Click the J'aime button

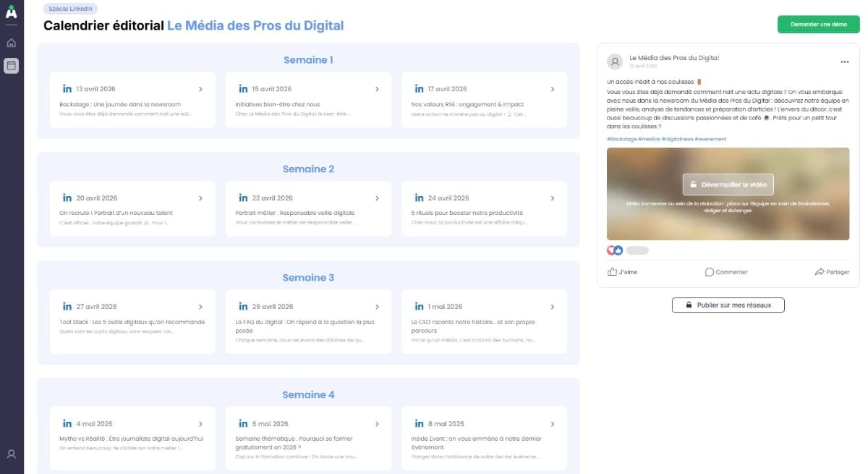(x=622, y=272)
